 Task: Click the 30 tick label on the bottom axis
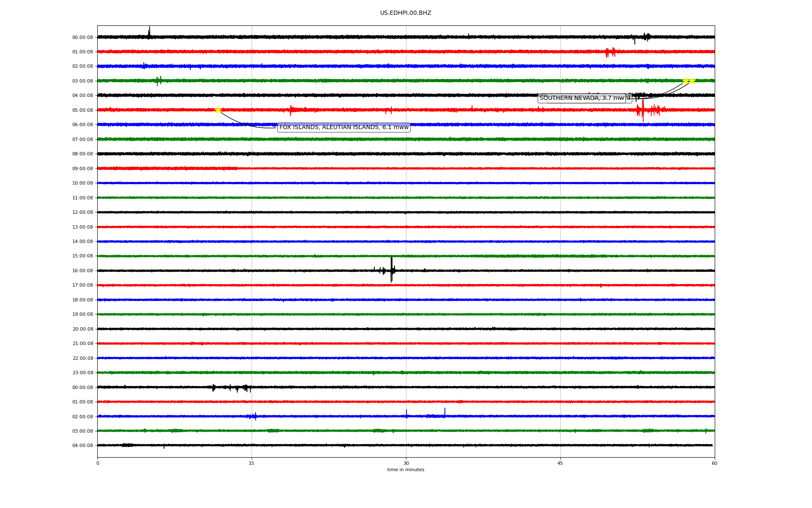pos(406,463)
